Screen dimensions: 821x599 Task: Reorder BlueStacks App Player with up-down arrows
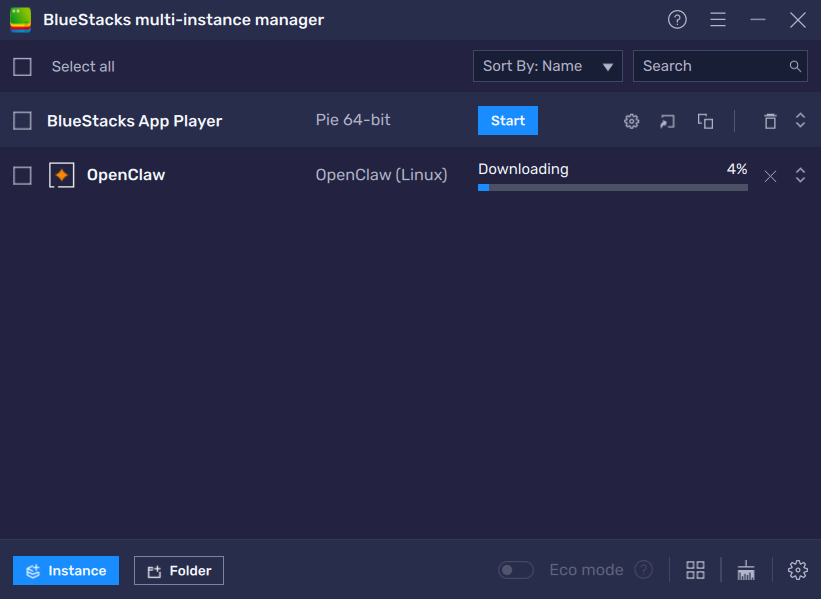800,120
